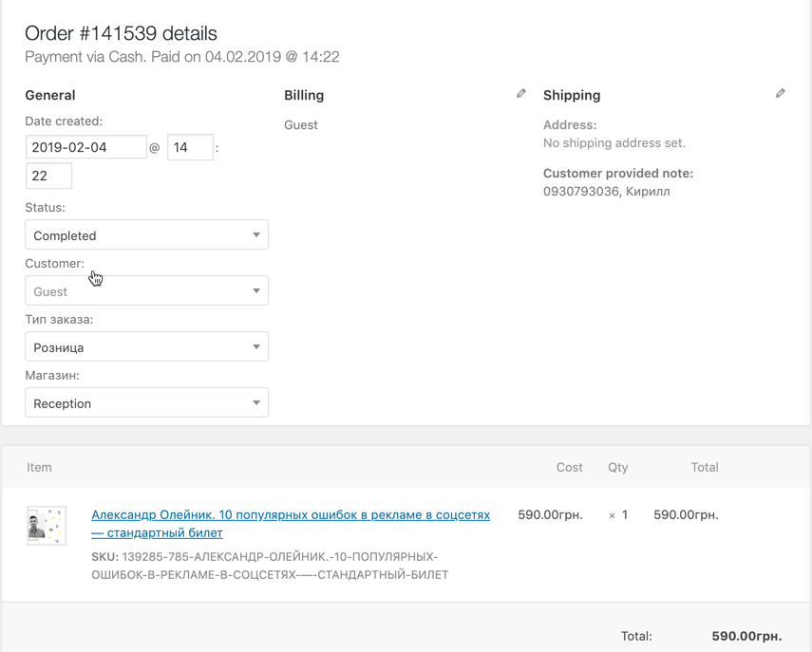Select the minute field showing 22
This screenshot has width=812, height=652.
[x=48, y=176]
